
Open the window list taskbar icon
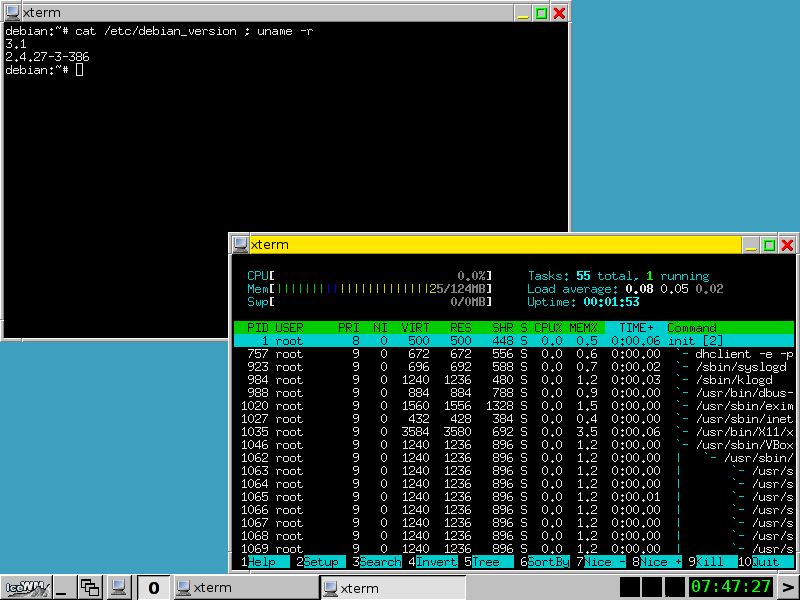point(90,588)
